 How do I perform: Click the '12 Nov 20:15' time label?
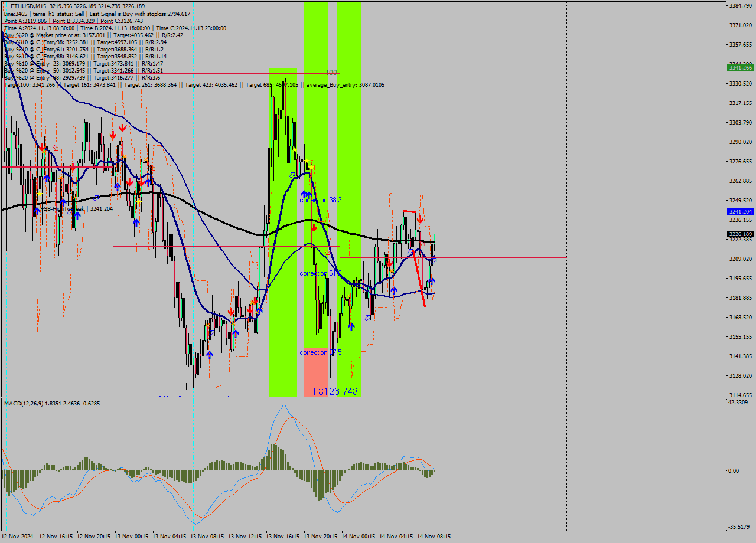[x=93, y=537]
